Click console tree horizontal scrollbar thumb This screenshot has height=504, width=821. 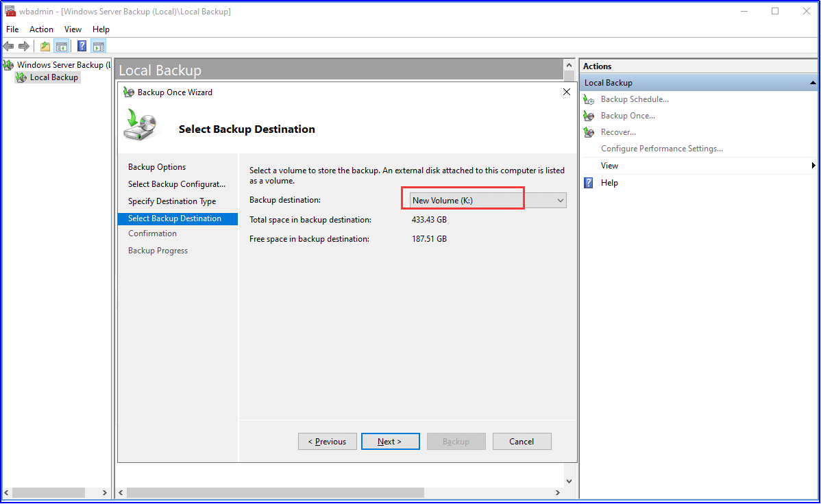49,492
